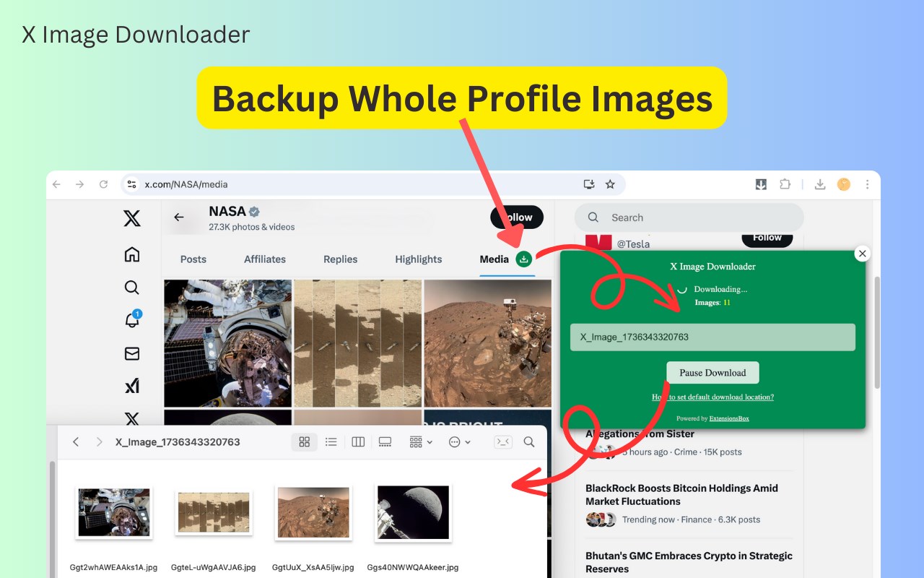Open the Grok icon in sidebar
This screenshot has height=578, width=924.
click(131, 386)
